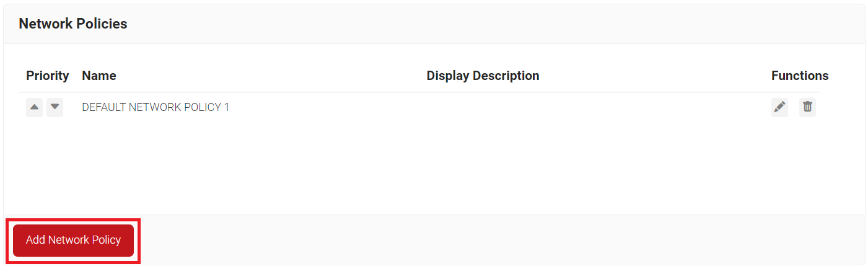Click the Priority column header
868x266 pixels.
47,76
